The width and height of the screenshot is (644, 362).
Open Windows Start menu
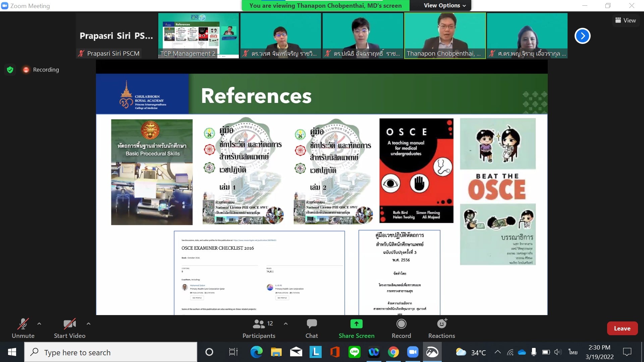pyautogui.click(x=12, y=352)
